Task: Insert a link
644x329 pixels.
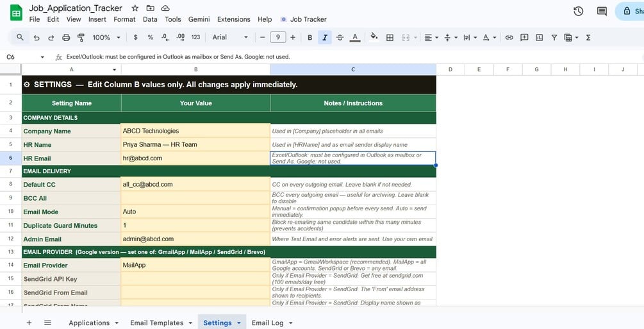Action: coord(509,37)
